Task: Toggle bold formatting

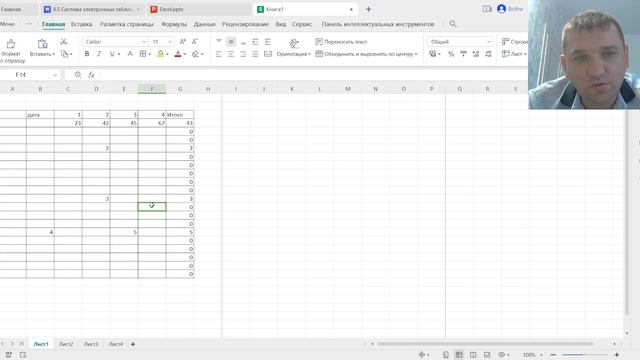Action: pos(87,54)
